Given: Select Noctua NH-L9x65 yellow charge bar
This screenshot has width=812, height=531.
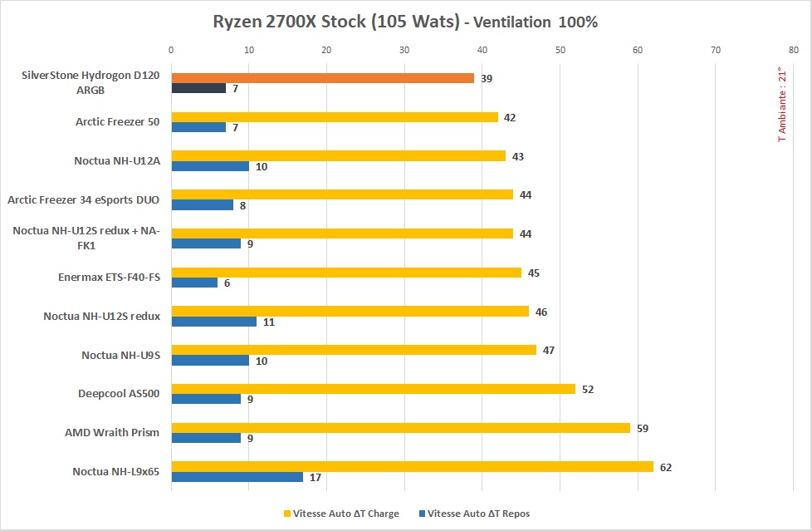Looking at the screenshot, I should coord(412,467).
